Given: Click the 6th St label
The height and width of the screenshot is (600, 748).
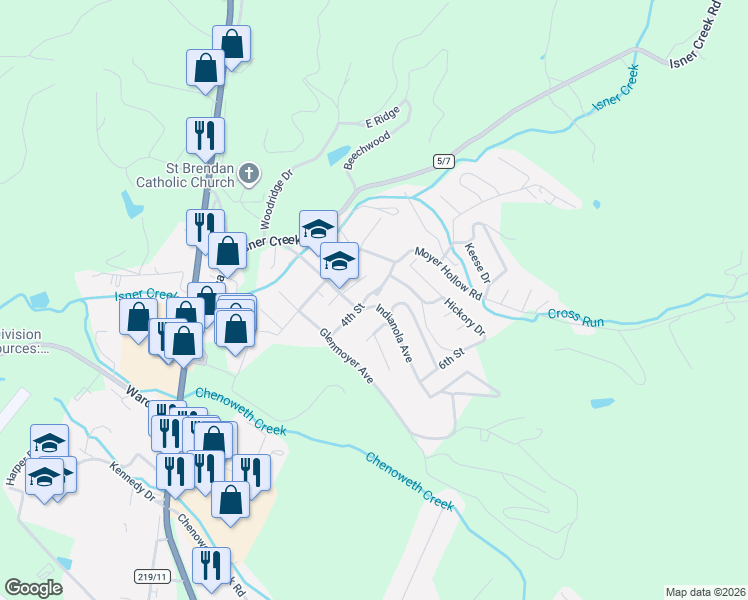Looking at the screenshot, I should pos(451,359).
